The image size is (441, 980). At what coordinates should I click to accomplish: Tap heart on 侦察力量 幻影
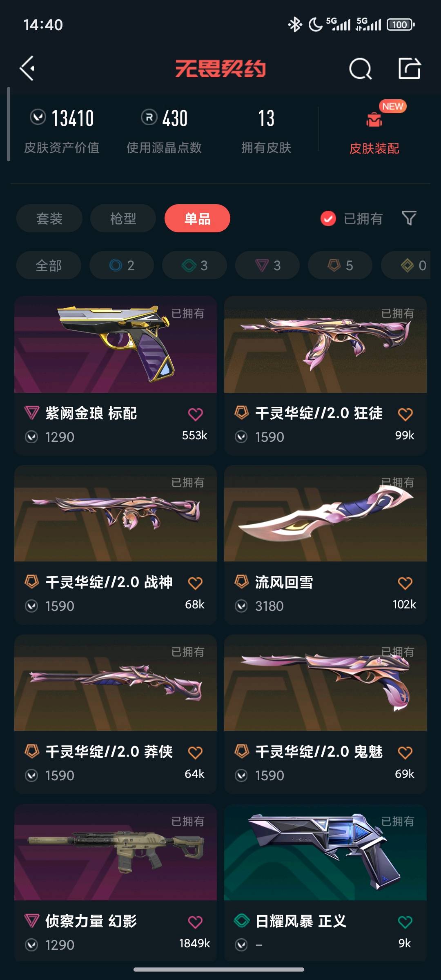(195, 922)
